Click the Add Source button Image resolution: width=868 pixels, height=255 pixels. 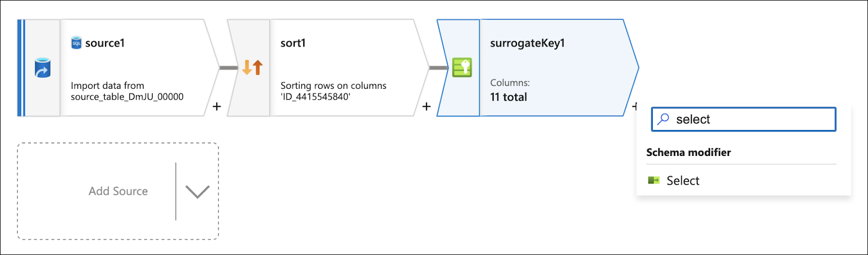pos(118,191)
